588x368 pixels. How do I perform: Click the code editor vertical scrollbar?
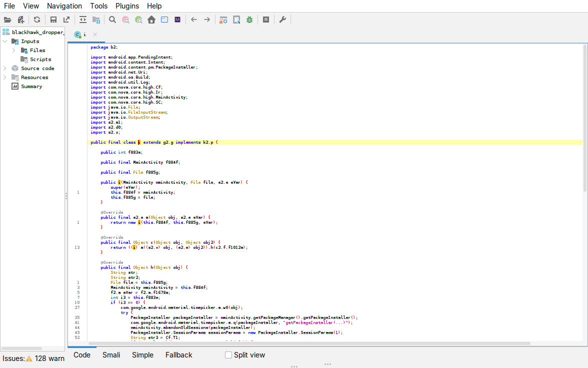click(x=584, y=118)
